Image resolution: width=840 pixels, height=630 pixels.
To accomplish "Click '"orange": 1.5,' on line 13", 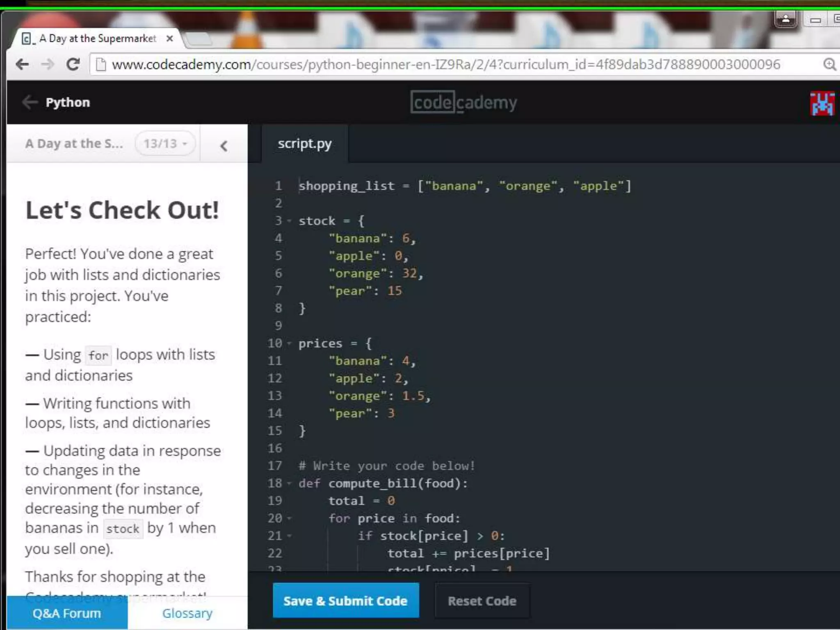I will [x=379, y=396].
